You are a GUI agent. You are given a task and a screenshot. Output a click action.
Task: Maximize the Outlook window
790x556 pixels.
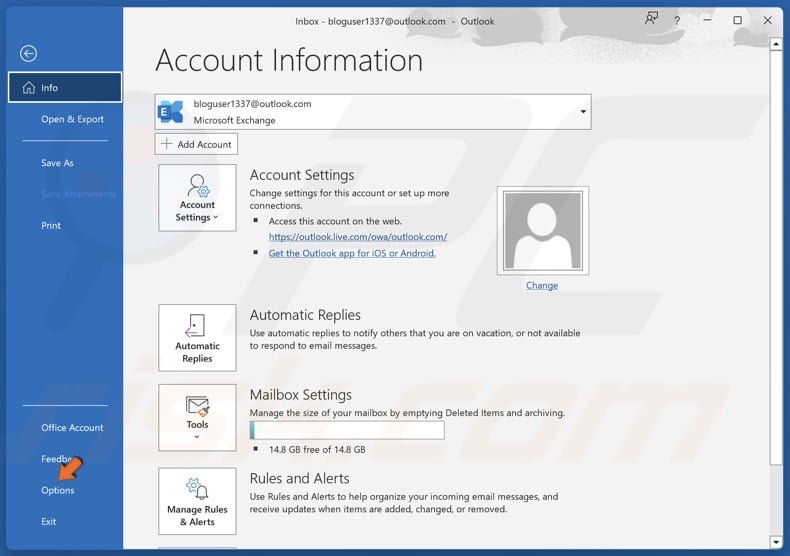738,20
